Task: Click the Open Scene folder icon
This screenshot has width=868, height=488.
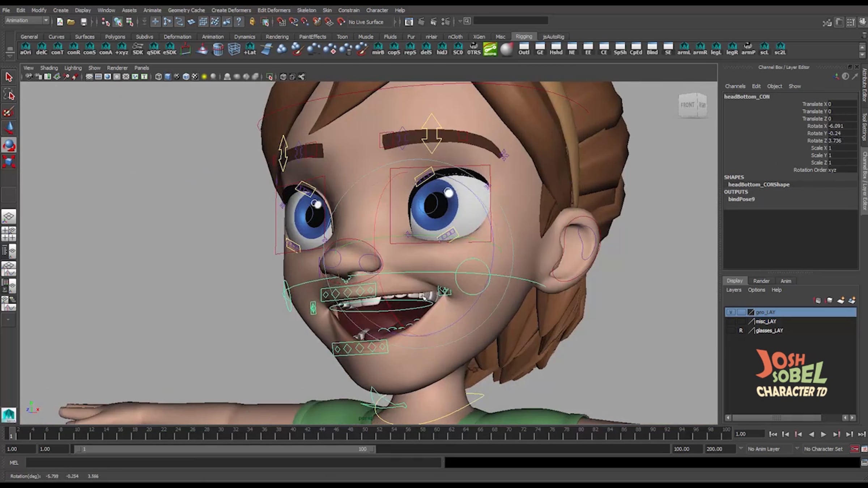Action: [x=71, y=22]
